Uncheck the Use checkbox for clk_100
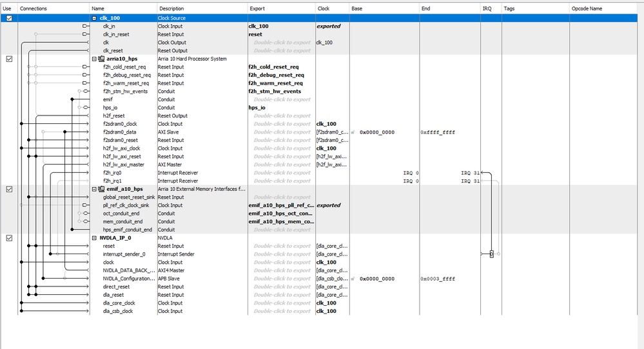The width and height of the screenshot is (644, 349). point(9,18)
